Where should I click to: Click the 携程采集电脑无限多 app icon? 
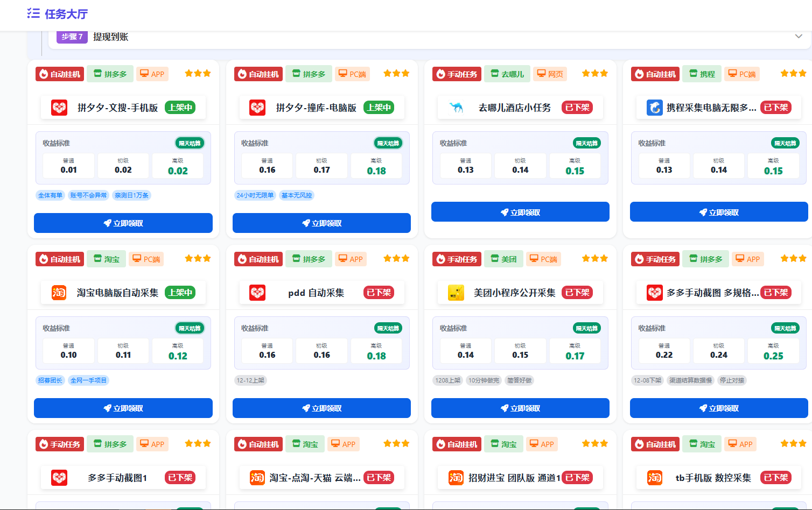(655, 108)
